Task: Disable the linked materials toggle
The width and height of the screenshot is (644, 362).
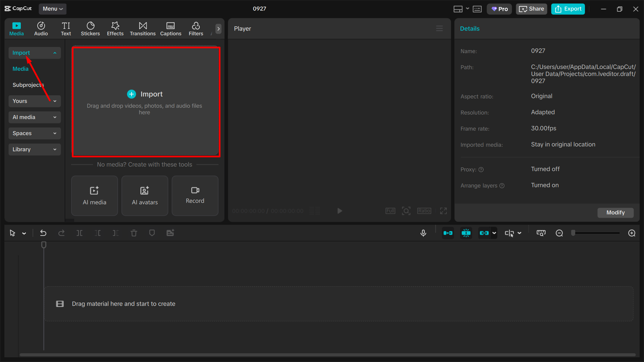Action: click(485, 233)
